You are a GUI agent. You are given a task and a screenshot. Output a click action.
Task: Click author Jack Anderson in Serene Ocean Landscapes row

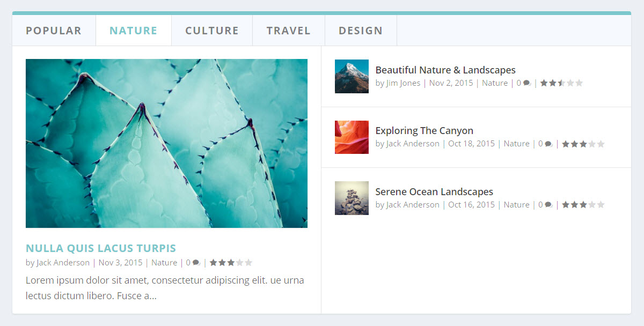[413, 205]
